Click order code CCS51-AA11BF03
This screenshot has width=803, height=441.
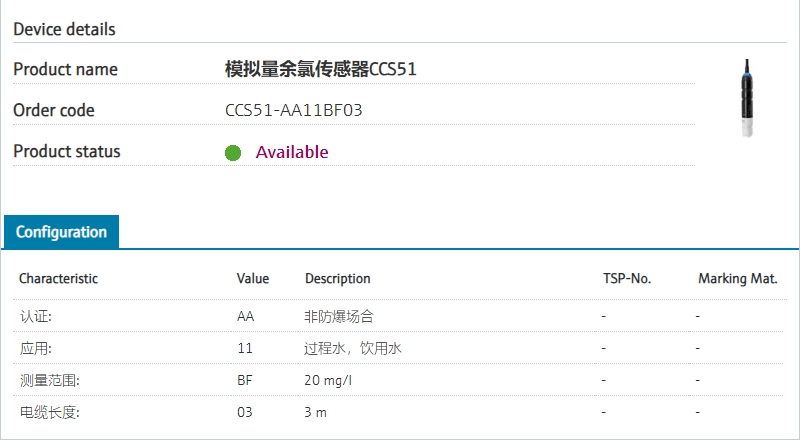tap(294, 110)
